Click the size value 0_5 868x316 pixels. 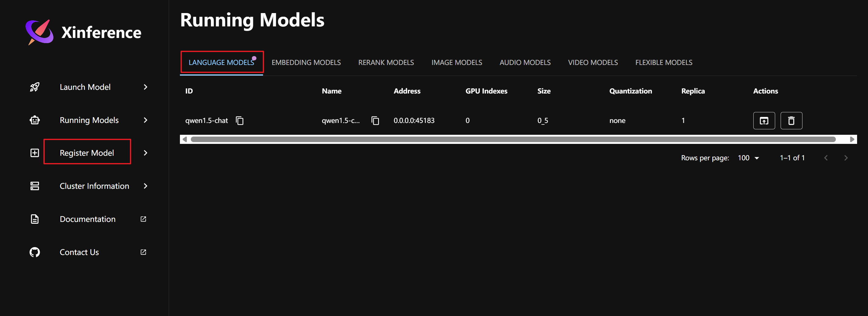point(543,121)
